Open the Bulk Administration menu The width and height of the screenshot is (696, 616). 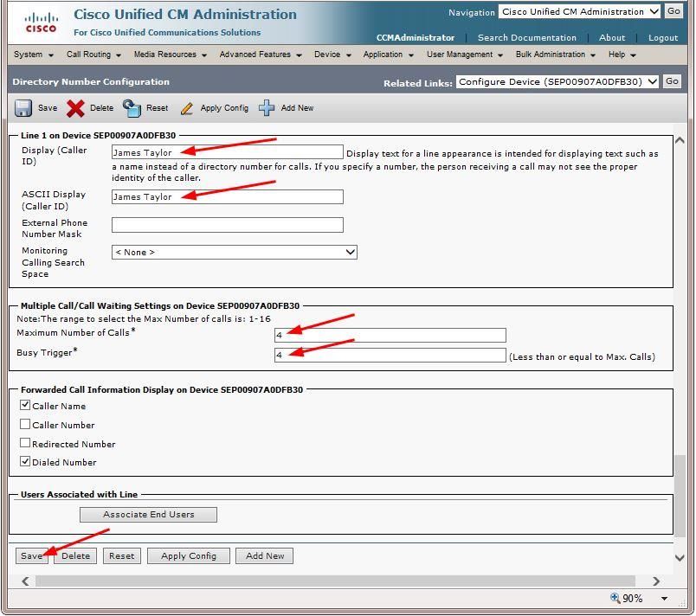tap(555, 55)
